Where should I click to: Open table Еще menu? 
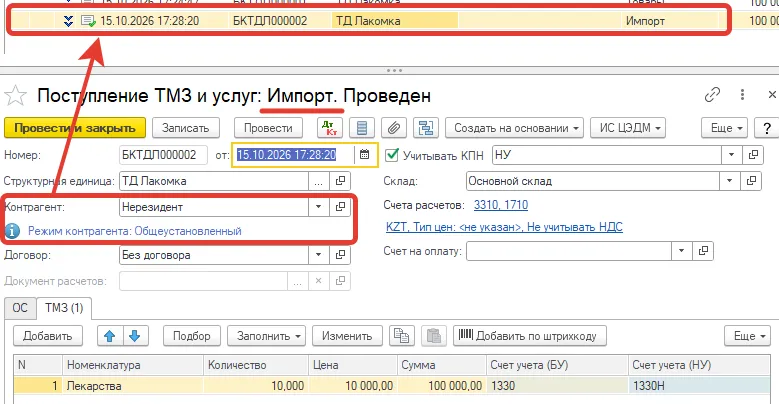pyautogui.click(x=747, y=336)
